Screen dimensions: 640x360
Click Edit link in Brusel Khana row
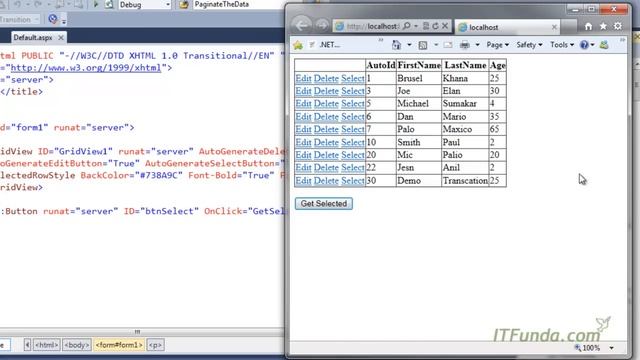coord(303,78)
